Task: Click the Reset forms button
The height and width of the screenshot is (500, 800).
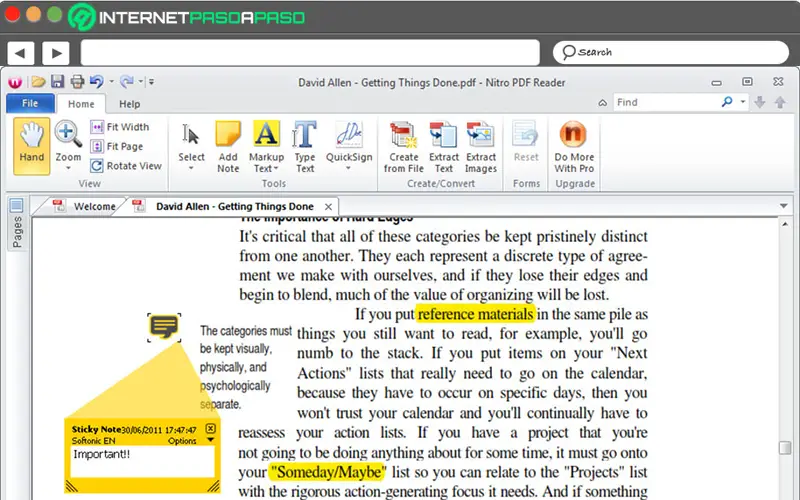Action: click(526, 142)
